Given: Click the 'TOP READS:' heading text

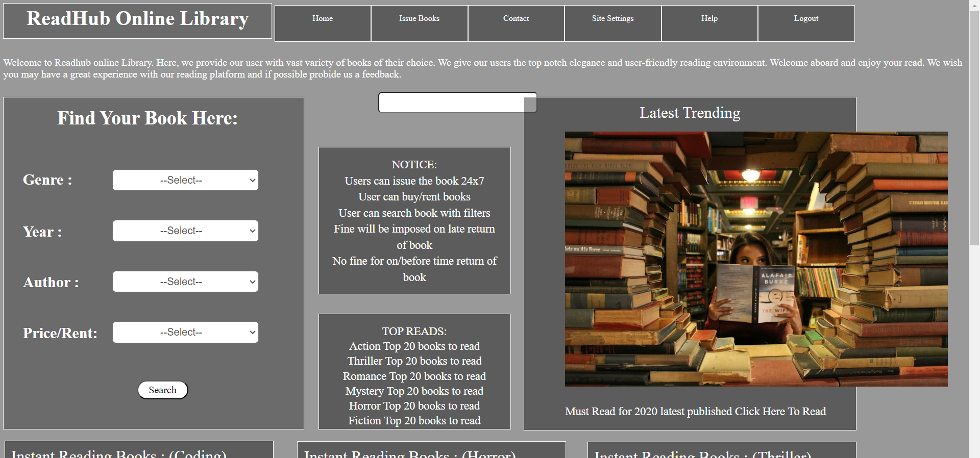Looking at the screenshot, I should point(414,332).
